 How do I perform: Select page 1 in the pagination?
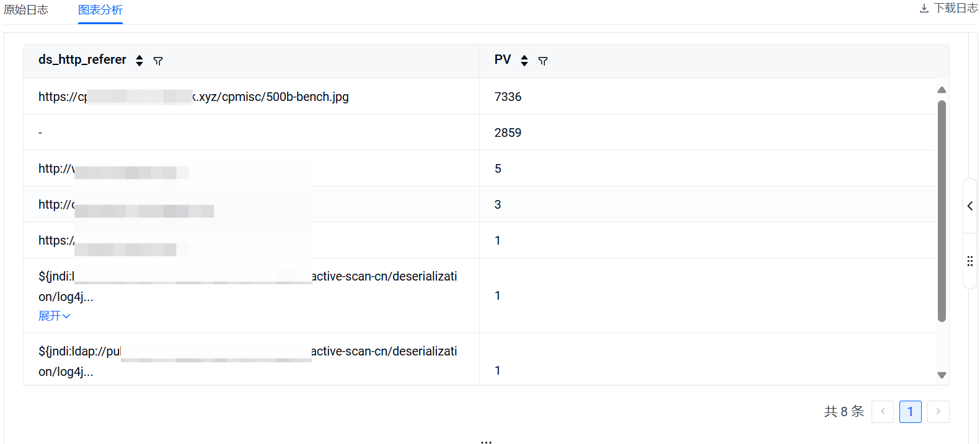[910, 411]
